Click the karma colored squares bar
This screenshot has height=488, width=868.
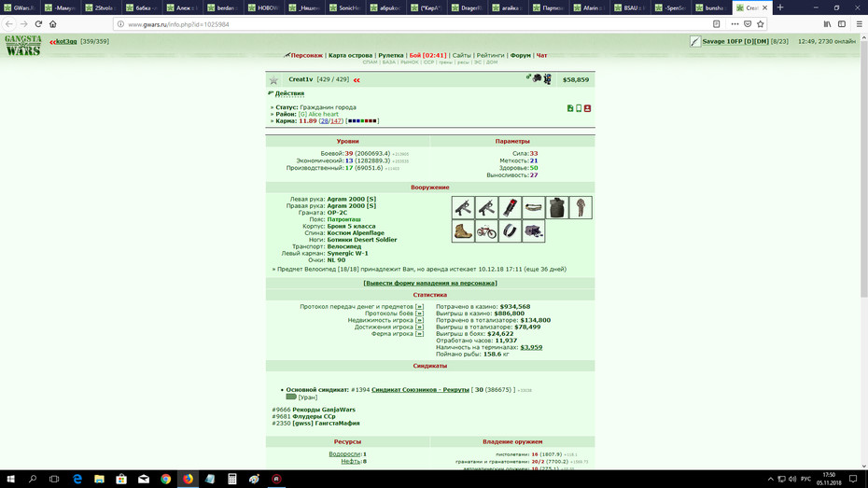point(362,120)
